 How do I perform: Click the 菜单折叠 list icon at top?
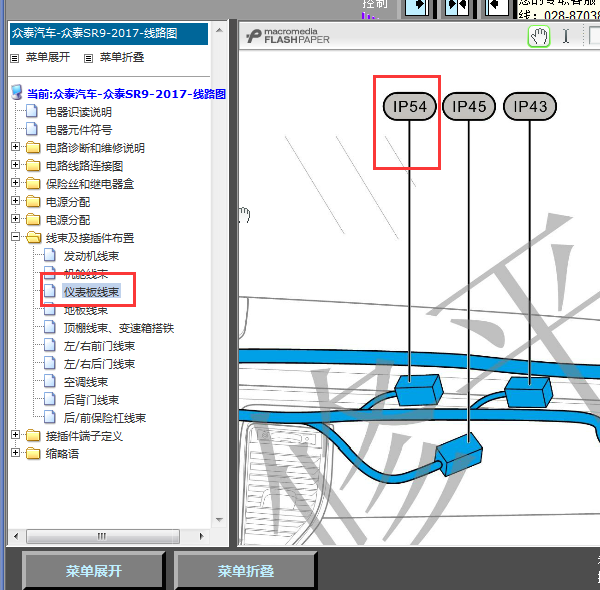click(88, 58)
